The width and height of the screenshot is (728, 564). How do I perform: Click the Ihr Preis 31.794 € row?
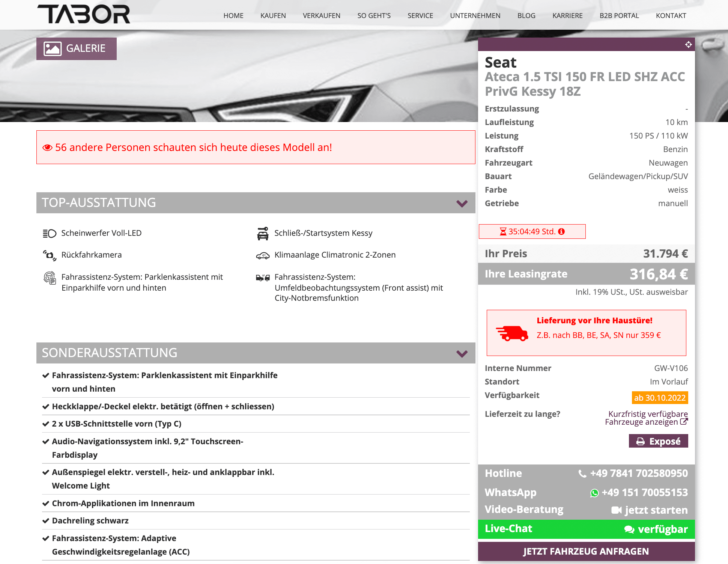(x=587, y=253)
